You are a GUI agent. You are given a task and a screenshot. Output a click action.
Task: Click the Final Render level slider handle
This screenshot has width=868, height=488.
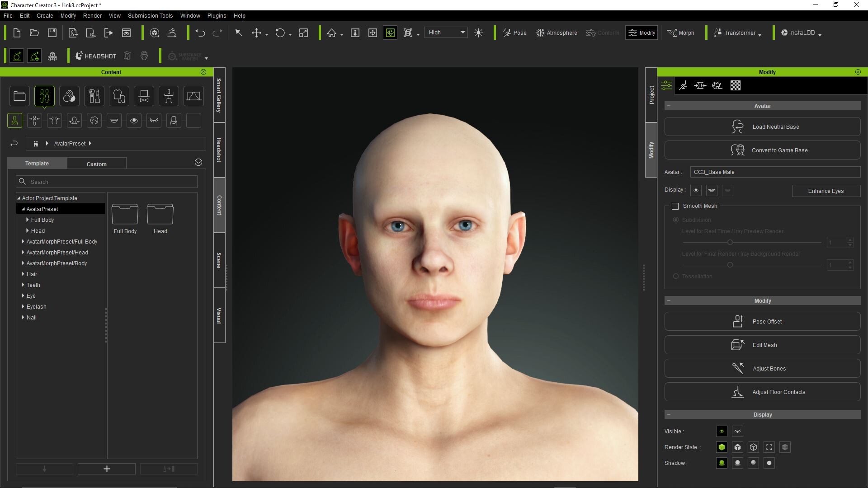pyautogui.click(x=730, y=265)
